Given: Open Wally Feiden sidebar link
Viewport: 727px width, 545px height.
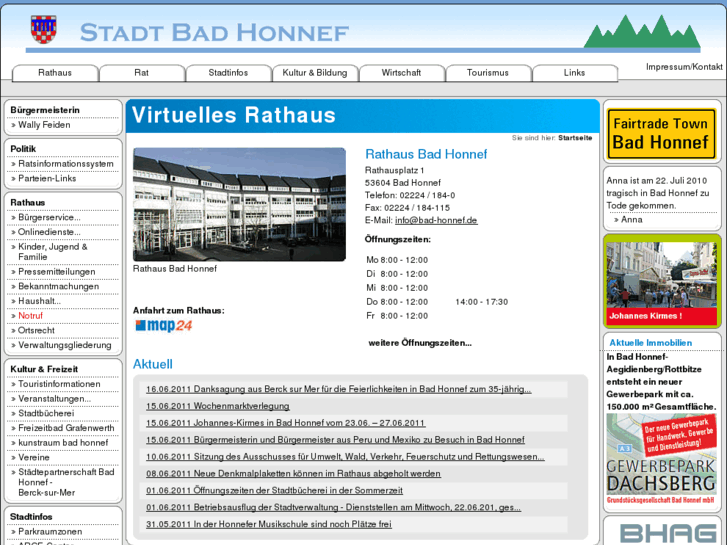Looking at the screenshot, I should [44, 125].
